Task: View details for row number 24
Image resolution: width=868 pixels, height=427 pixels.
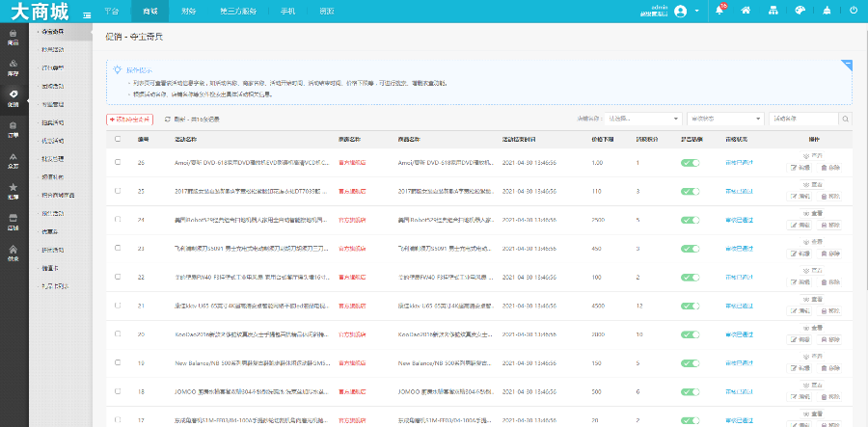Action: point(814,213)
